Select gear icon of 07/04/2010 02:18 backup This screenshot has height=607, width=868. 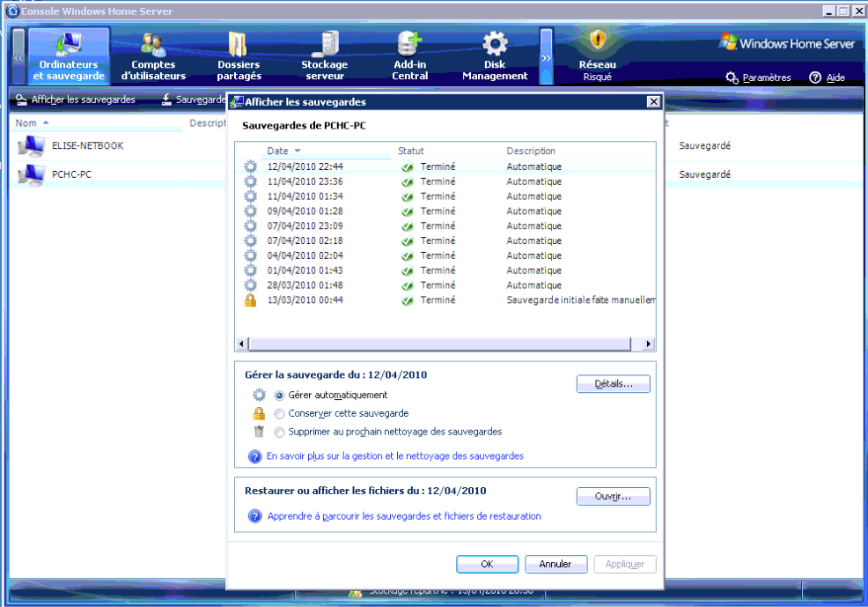(x=251, y=241)
